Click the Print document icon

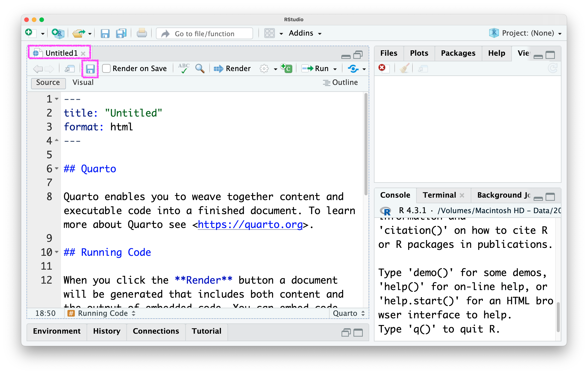pos(142,33)
